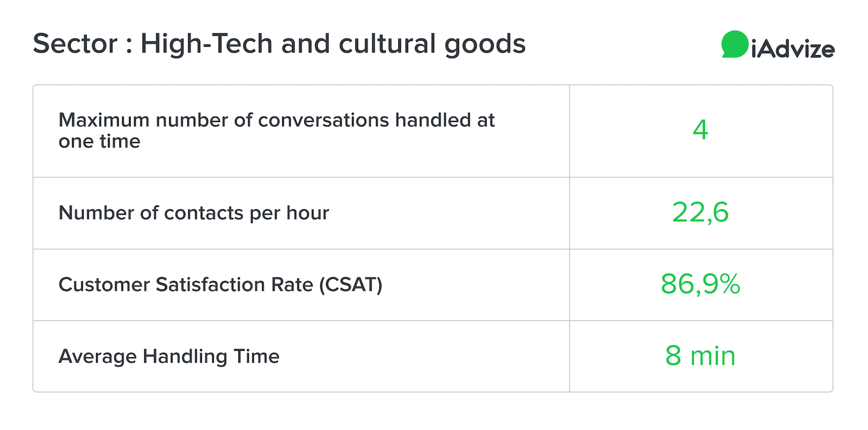Click the 'Customer Satisfaction Rate (CSAT)' label
Screen dimensions: 868x430
(x=220, y=285)
